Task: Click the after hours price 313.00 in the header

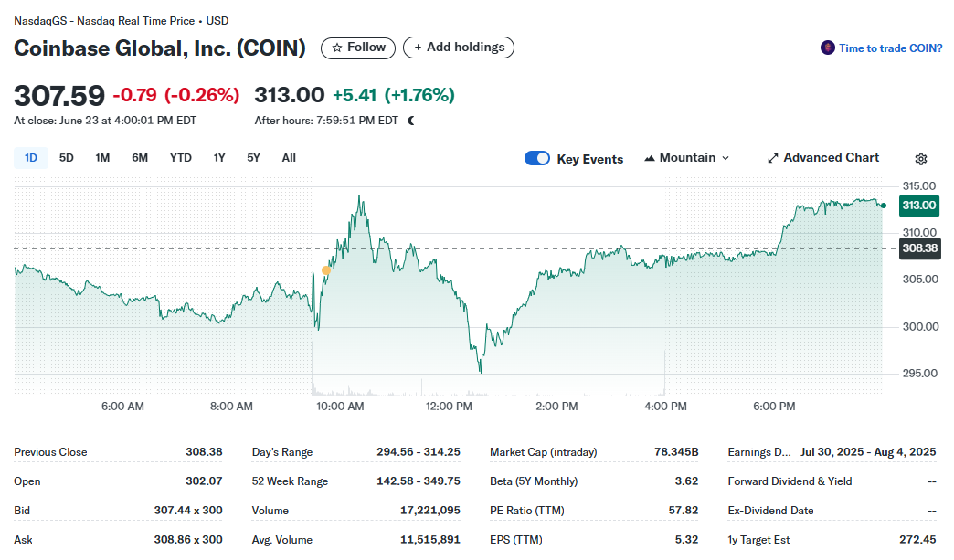Action: (290, 95)
